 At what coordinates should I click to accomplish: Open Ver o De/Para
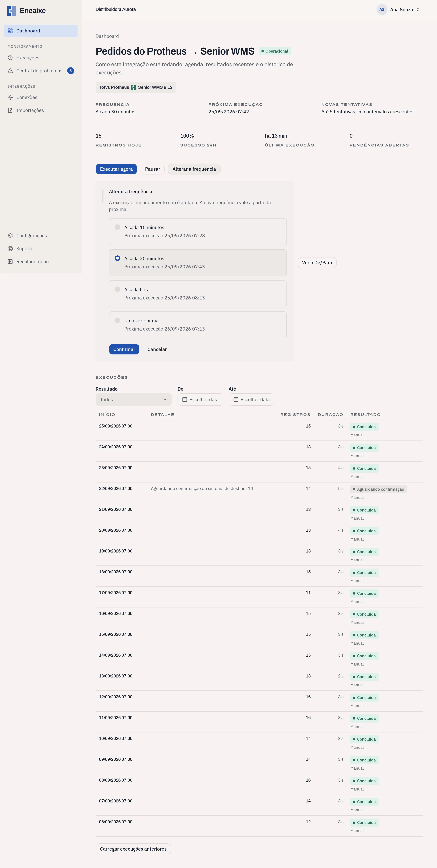coord(317,262)
